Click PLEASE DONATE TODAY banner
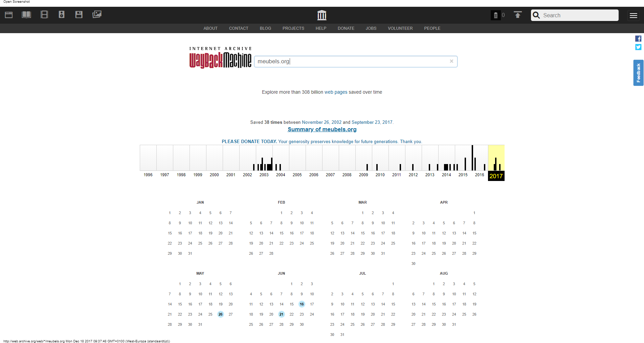644x343 pixels. coord(322,141)
